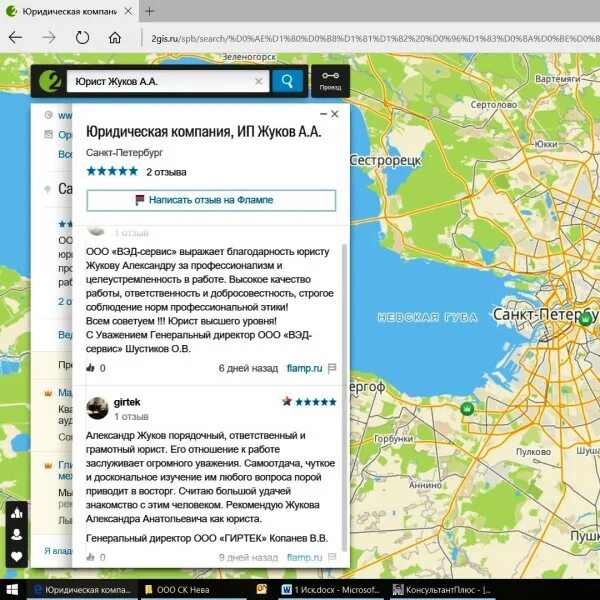The image size is (600, 600).
Task: Switch to browser Юридическая компа.. taskbar item
Action: click(82, 590)
